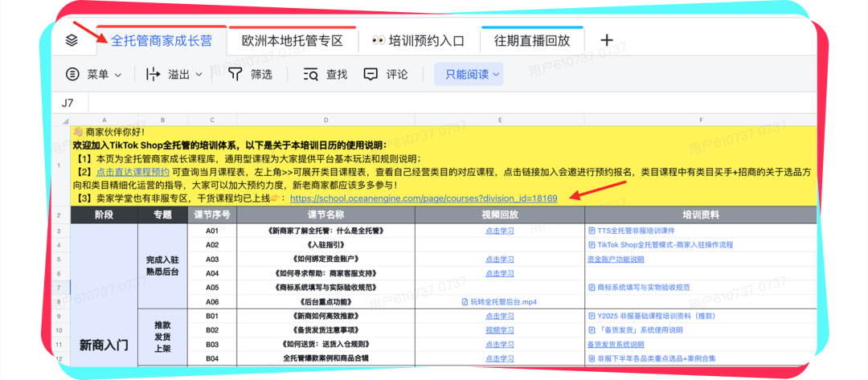Open 视频学习 link for course B02

coord(499,330)
